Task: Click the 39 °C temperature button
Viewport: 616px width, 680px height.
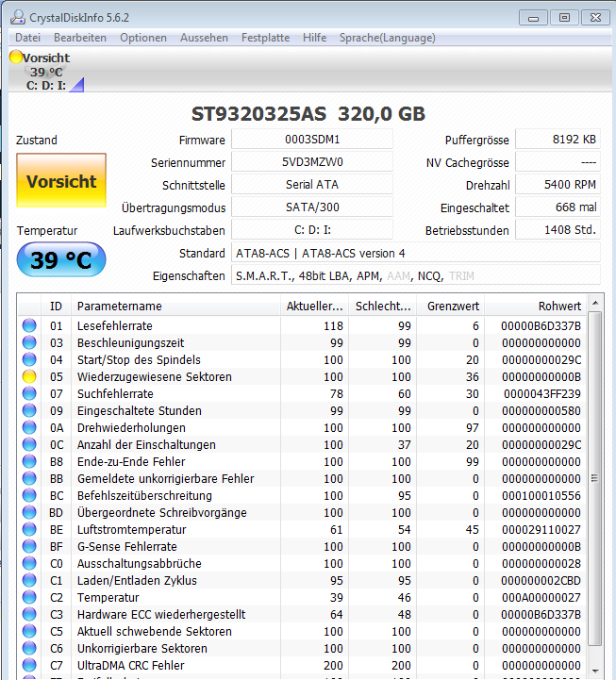Action: tap(61, 259)
